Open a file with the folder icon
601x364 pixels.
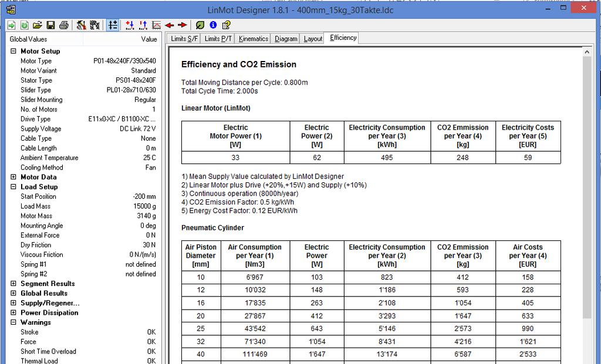pyautogui.click(x=37, y=25)
